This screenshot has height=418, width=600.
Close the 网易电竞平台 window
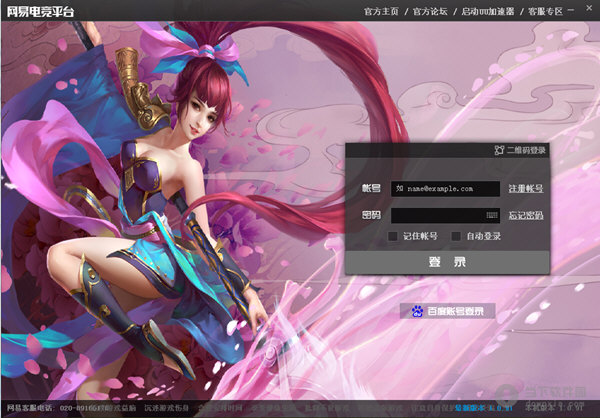click(589, 8)
